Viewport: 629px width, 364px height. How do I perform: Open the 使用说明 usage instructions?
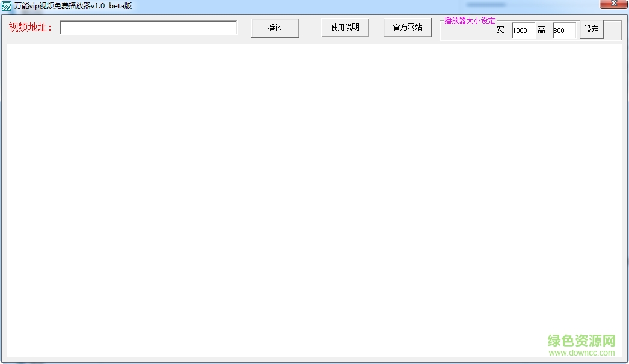(345, 27)
